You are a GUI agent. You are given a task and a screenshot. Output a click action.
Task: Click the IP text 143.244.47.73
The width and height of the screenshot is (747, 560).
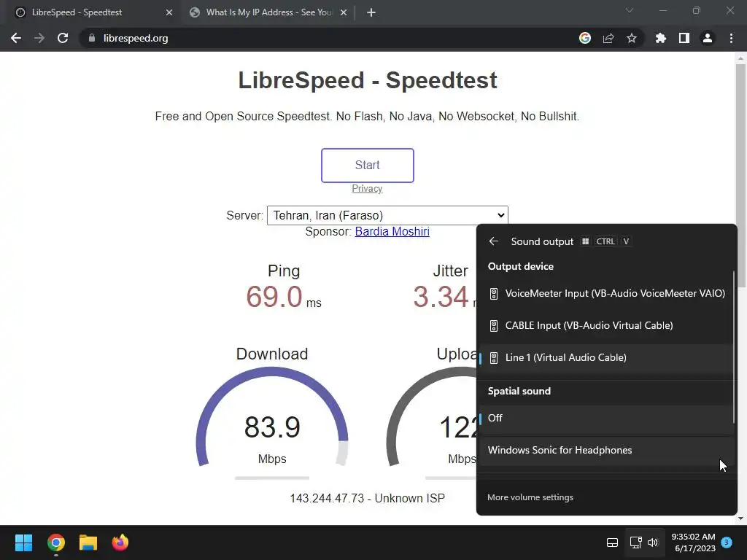pyautogui.click(x=327, y=498)
